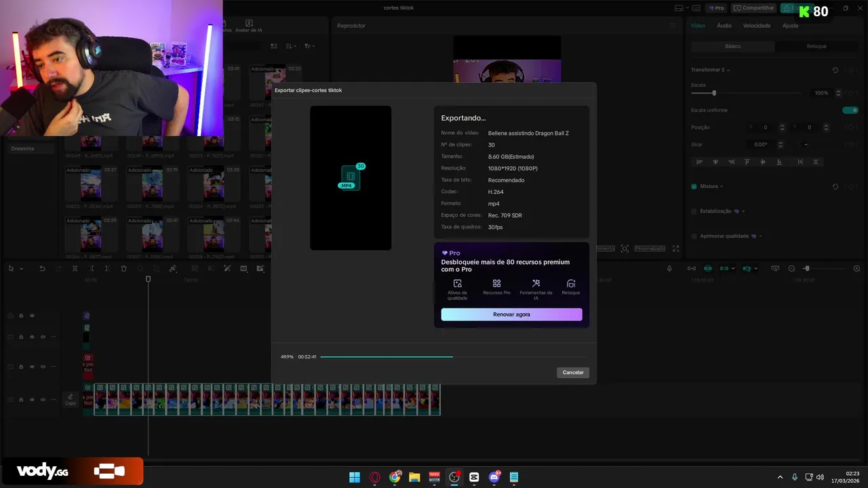This screenshot has height=488, width=868.
Task: Show hidden icons in system tray
Action: click(780, 477)
